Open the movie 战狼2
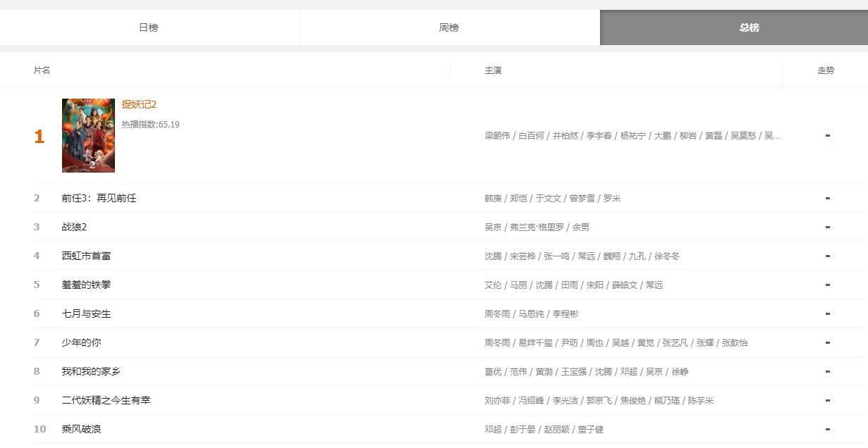The image size is (868, 448). pos(74,228)
